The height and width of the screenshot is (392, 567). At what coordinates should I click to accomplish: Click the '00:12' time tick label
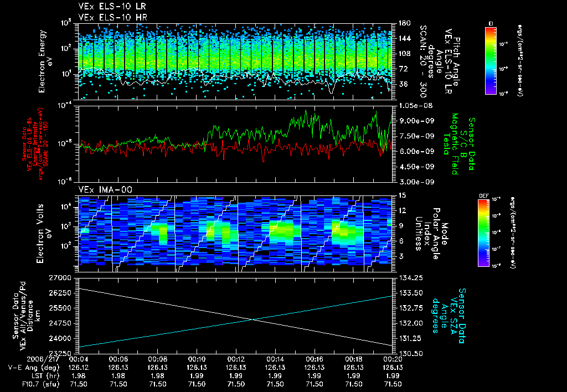tap(236, 360)
